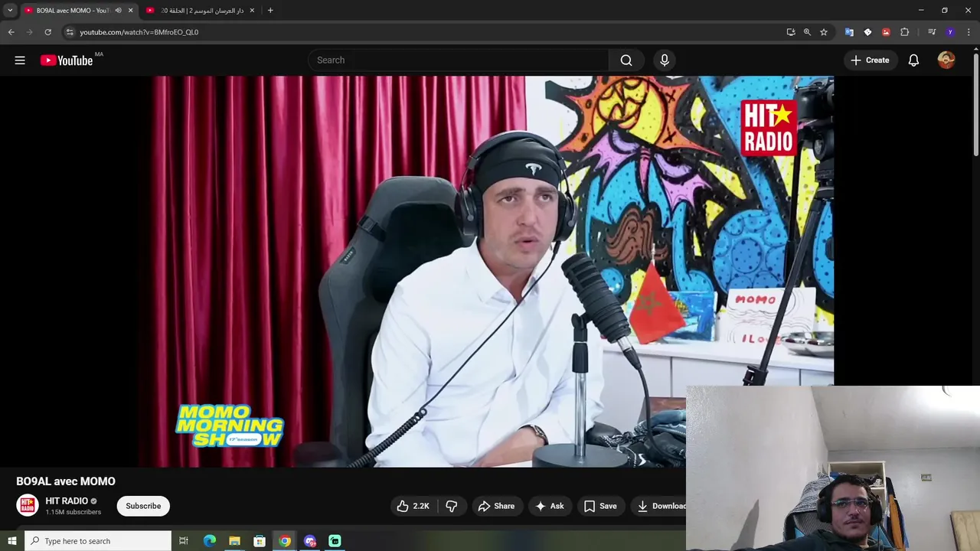Screen dimensions: 980x551
Task: Download the video
Action: click(x=661, y=506)
